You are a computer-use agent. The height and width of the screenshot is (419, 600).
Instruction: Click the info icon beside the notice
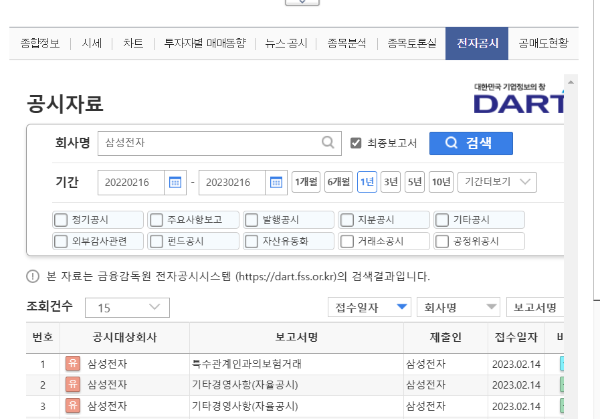33,276
